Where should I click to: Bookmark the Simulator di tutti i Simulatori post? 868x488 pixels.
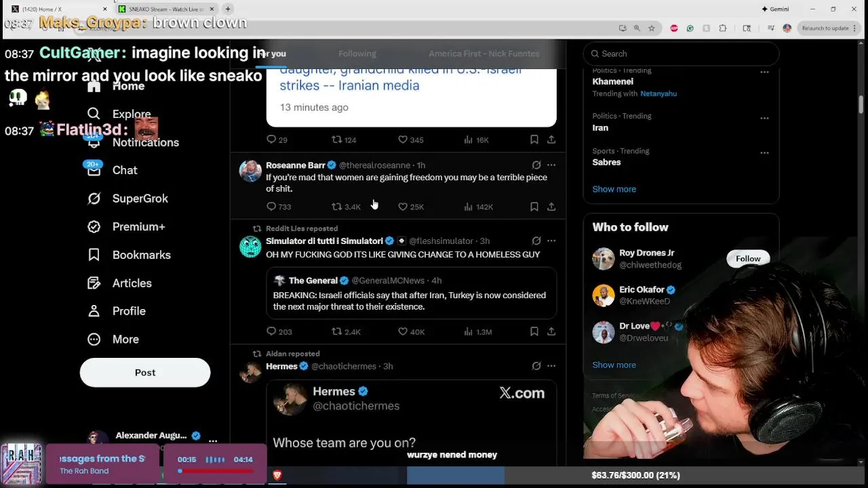(534, 331)
